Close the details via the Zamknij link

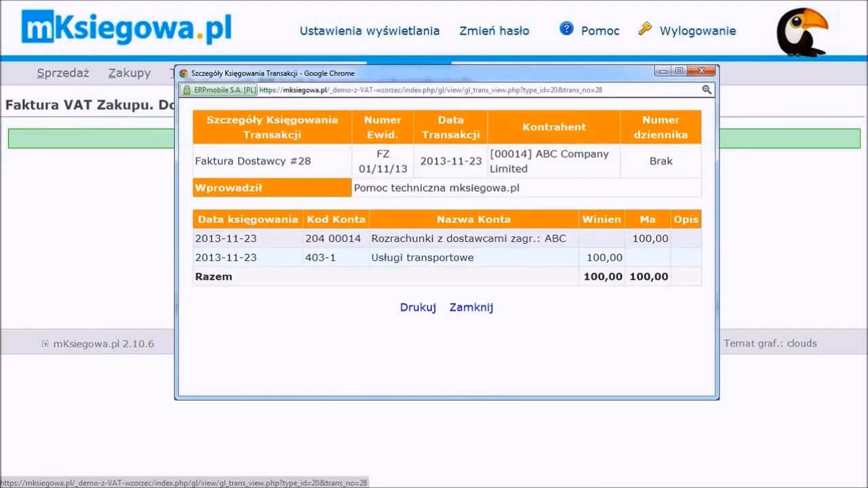tap(471, 307)
